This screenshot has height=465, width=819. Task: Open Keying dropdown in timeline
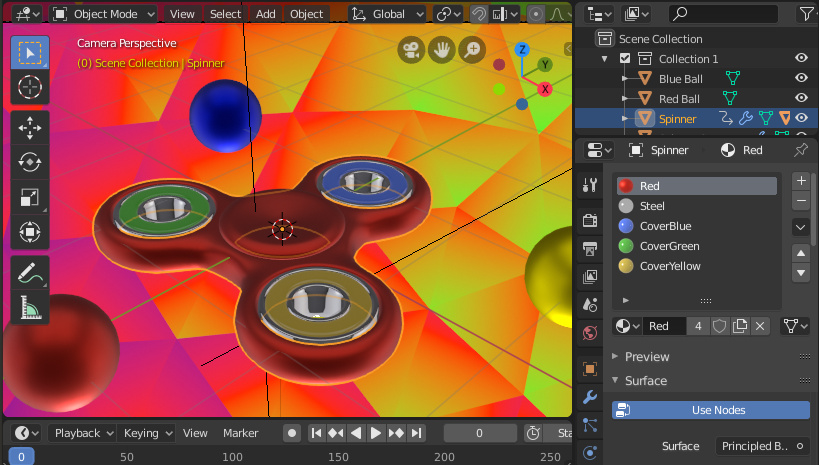pyautogui.click(x=147, y=433)
